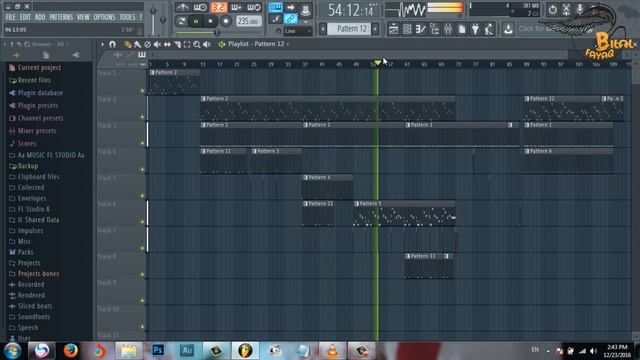This screenshot has width=640, height=360.
Task: Select the Paint brush tool in playlist
Action: (x=138, y=44)
